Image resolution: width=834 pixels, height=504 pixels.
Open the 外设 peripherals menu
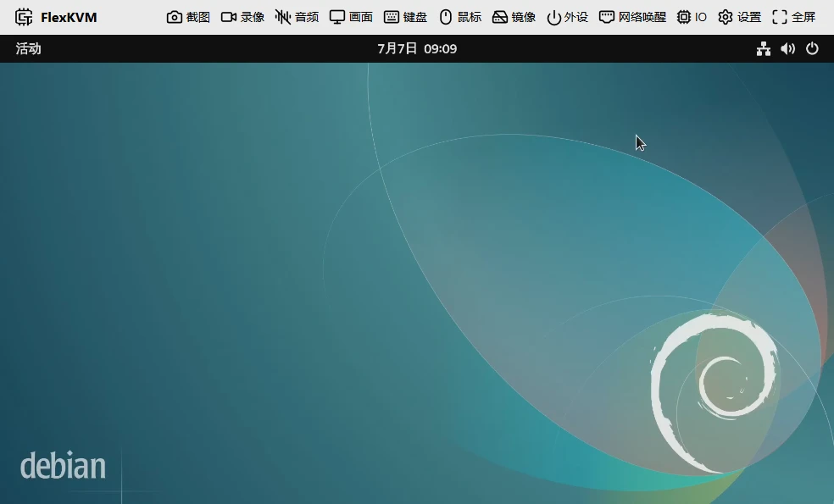(568, 17)
